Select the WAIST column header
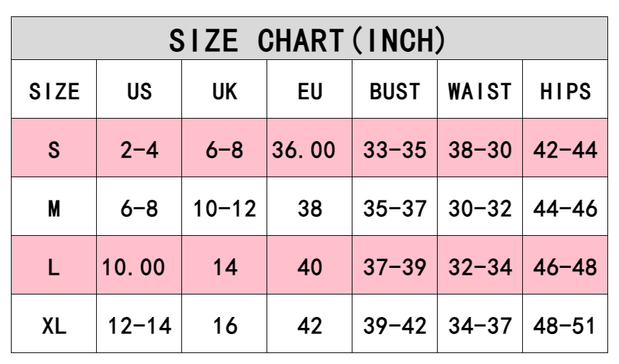The width and height of the screenshot is (619, 364). point(480,91)
